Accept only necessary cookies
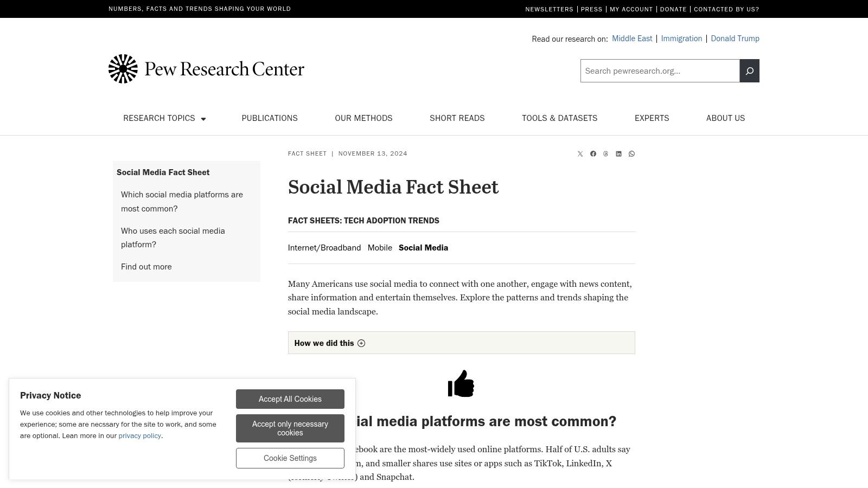The width and height of the screenshot is (868, 488). (x=290, y=428)
